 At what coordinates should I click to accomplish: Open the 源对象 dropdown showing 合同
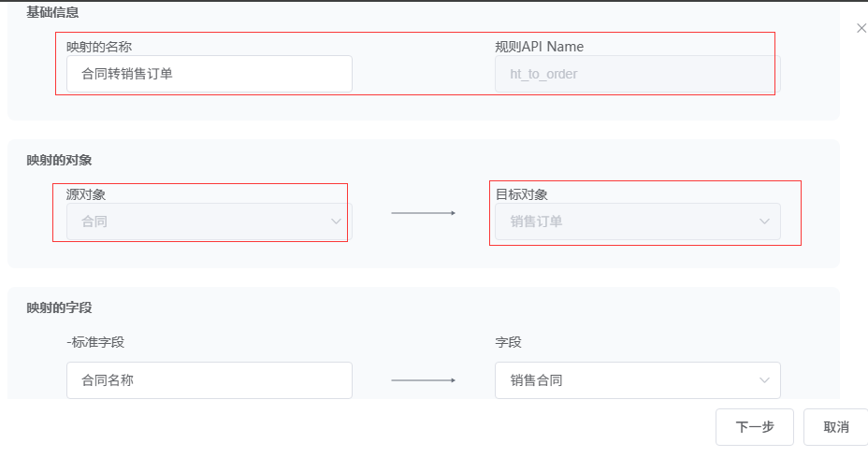pyautogui.click(x=209, y=221)
